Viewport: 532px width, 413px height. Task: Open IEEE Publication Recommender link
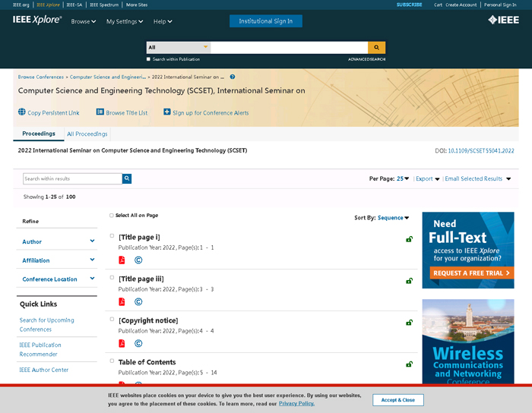coord(40,349)
